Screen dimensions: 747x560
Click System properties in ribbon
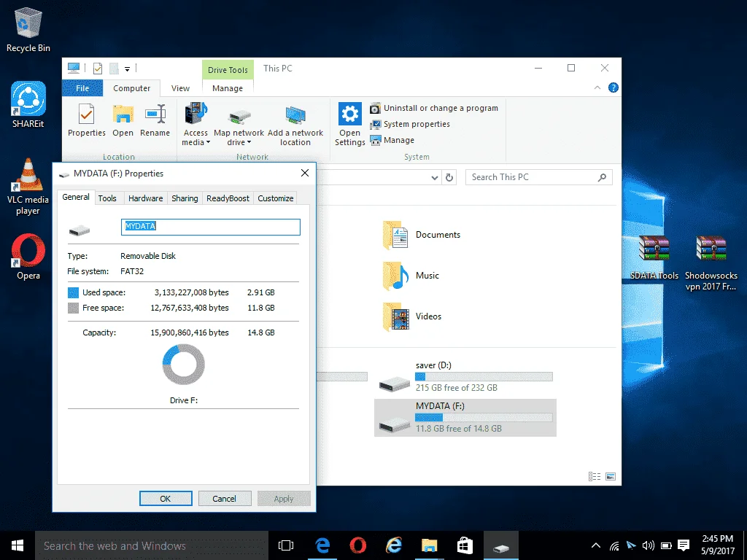coord(410,124)
